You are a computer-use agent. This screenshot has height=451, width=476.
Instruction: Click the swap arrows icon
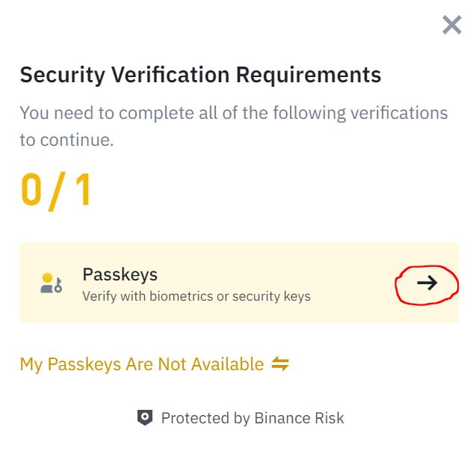pos(280,364)
